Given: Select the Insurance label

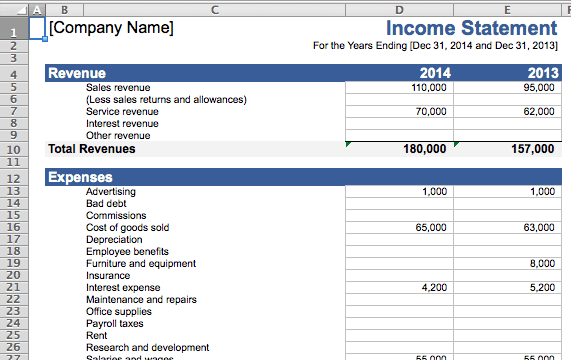Looking at the screenshot, I should 108,276.
